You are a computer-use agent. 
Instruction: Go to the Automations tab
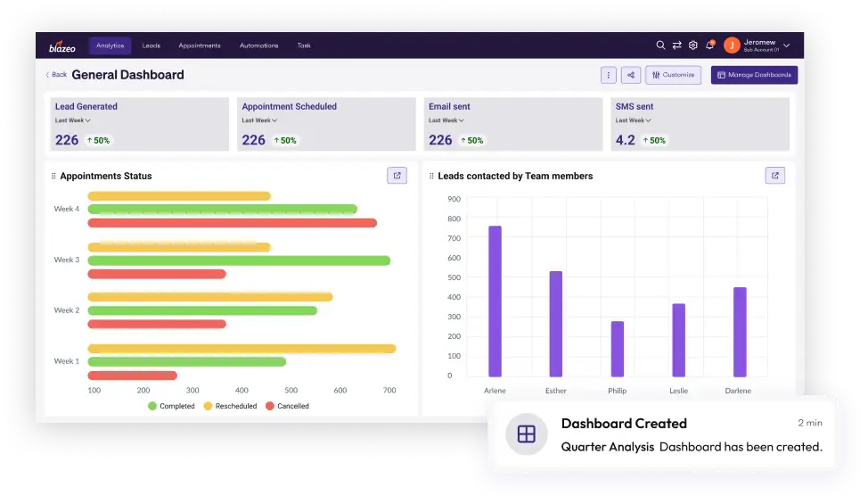tap(258, 45)
